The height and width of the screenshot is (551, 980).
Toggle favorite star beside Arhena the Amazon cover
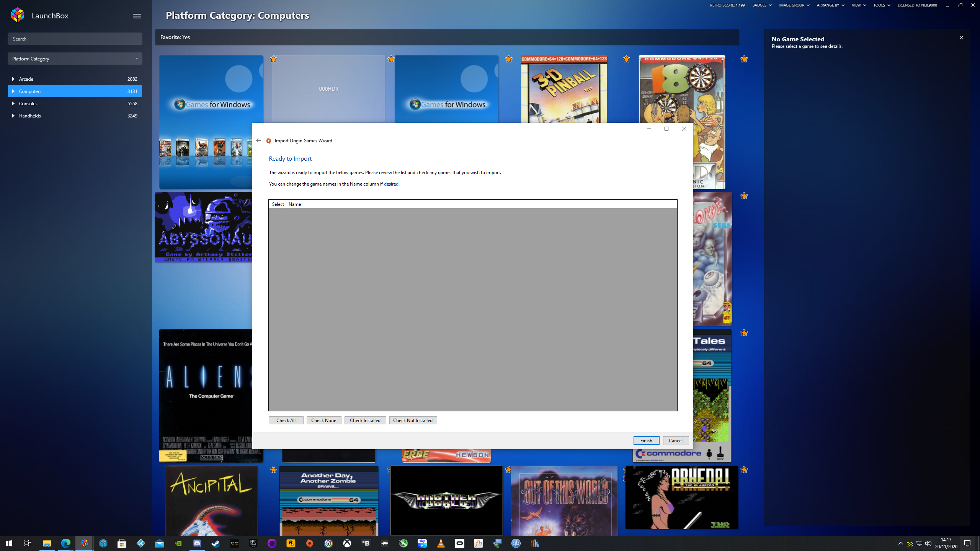pos(744,469)
